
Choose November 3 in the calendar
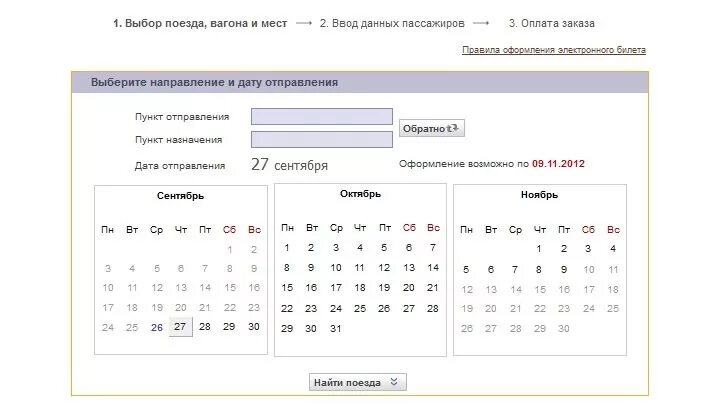[588, 249]
